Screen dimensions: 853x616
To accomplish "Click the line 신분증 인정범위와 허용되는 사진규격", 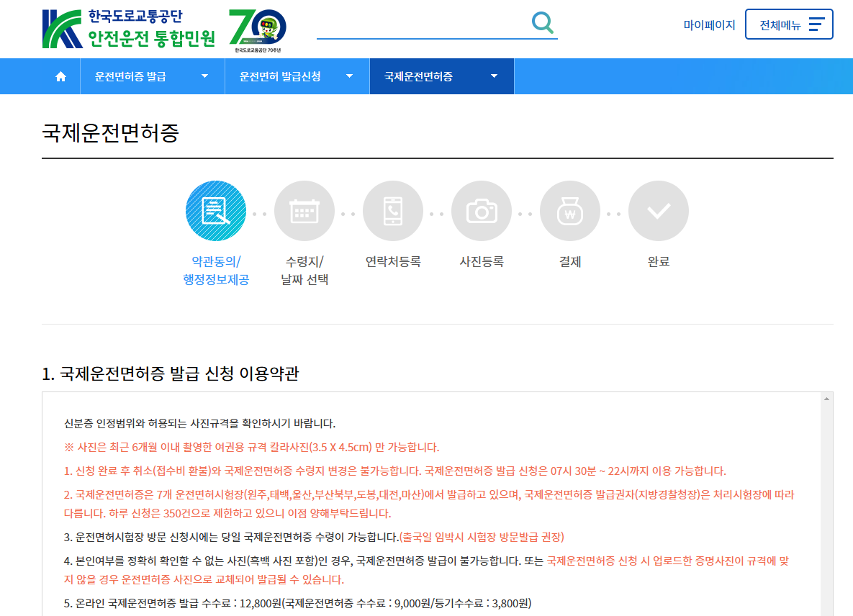I will 199,424.
